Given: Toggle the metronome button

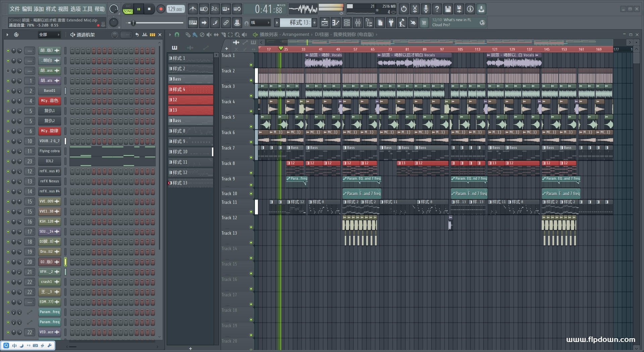Looking at the screenshot, I should (193, 9).
